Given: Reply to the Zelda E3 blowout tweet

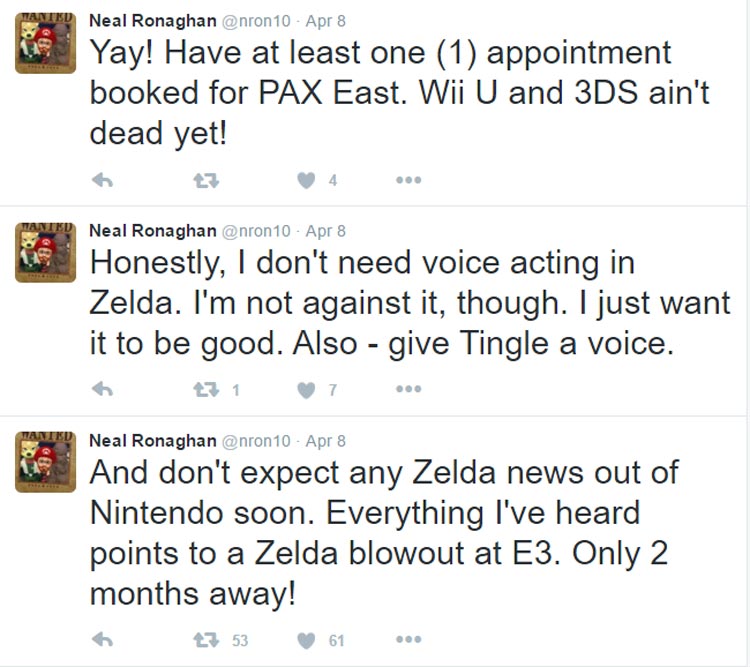Looking at the screenshot, I should 101,639.
